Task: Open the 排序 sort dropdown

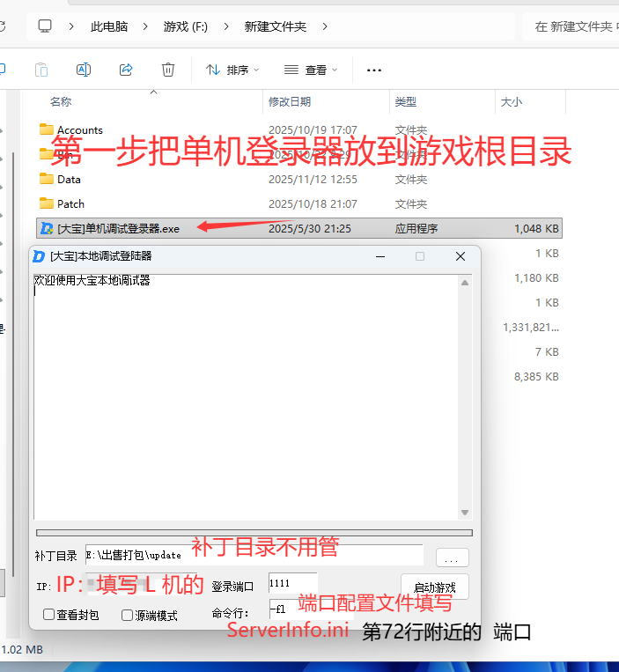Action: (232, 70)
